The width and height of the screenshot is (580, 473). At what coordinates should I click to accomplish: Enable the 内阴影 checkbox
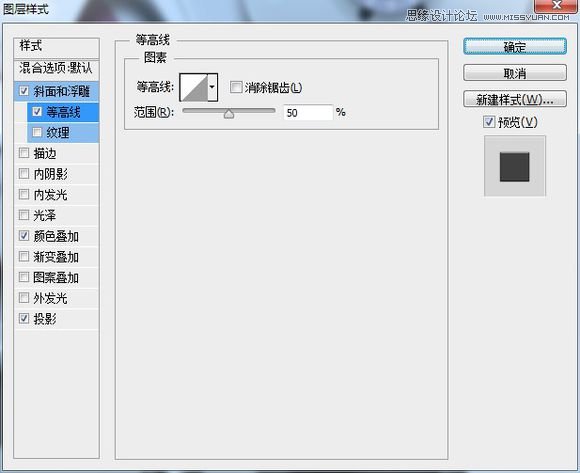(x=24, y=173)
